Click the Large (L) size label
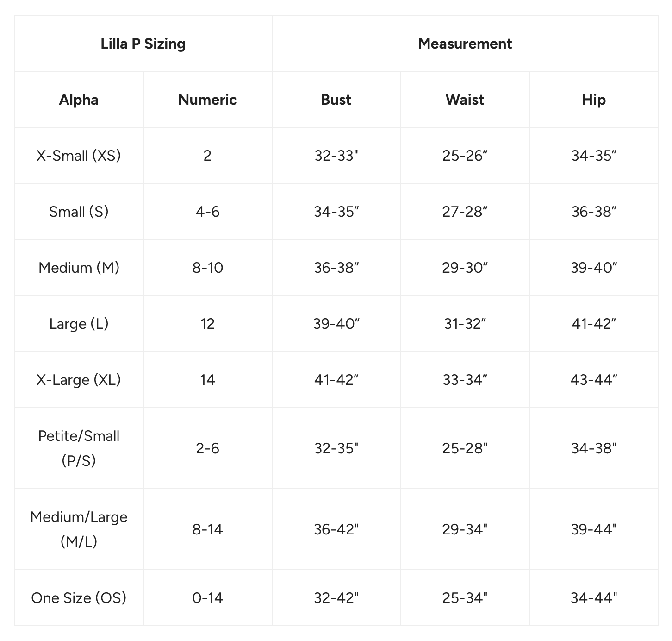Viewport: 672px width, 641px height. [x=79, y=324]
